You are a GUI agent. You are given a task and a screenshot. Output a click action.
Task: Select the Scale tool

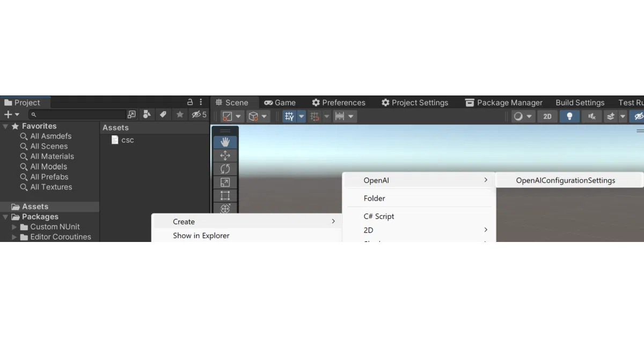point(225,182)
